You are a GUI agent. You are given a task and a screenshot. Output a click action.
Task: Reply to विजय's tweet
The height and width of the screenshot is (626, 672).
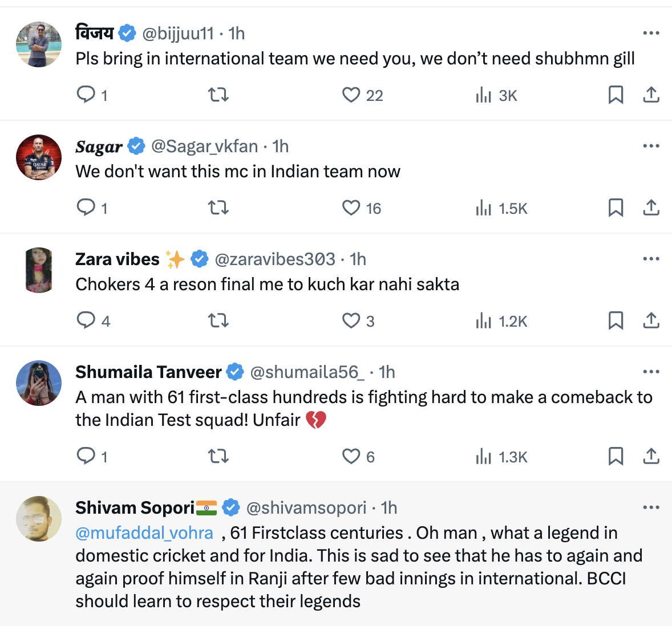click(86, 94)
